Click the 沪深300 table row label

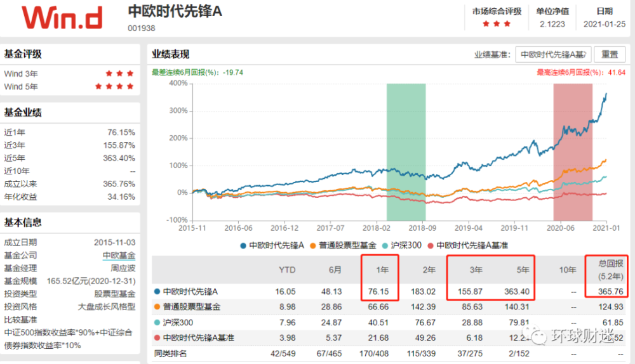pyautogui.click(x=178, y=322)
